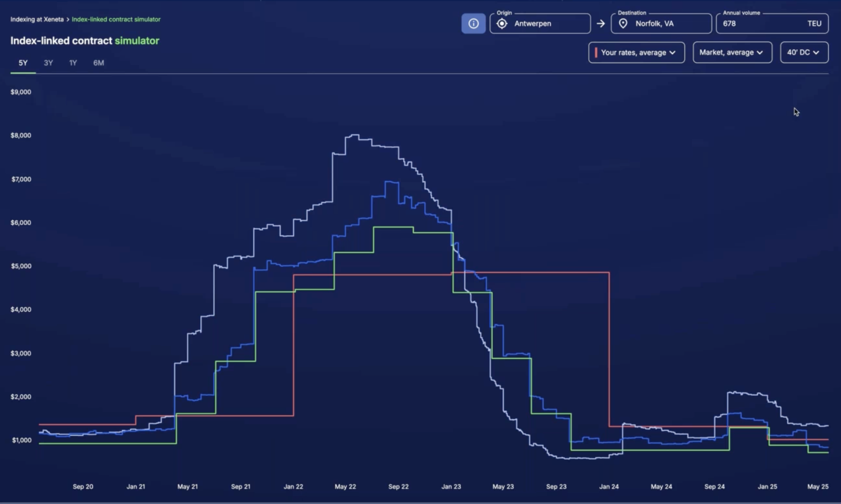
Task: Click the arrow between origin and destination
Action: [601, 24]
